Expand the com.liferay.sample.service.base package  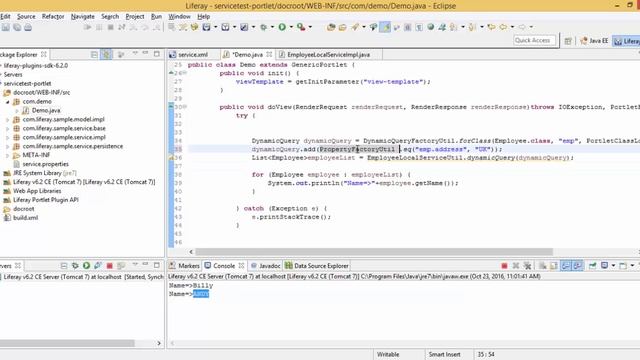tap(7, 129)
